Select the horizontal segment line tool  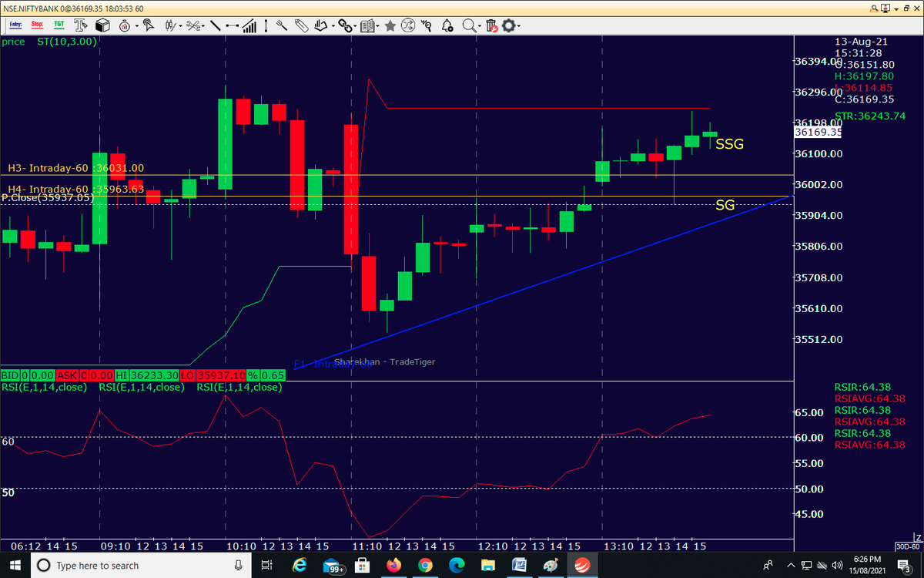[x=232, y=25]
